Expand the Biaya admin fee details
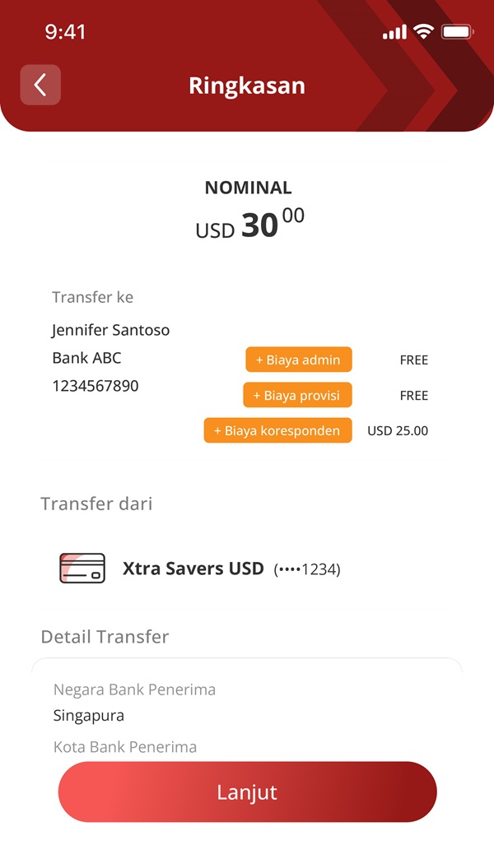The image size is (494, 868). 298,360
